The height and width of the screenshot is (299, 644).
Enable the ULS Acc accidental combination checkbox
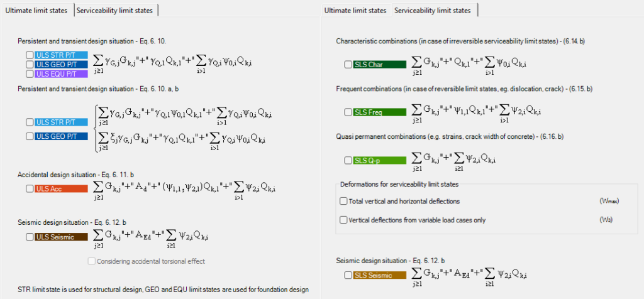click(29, 188)
